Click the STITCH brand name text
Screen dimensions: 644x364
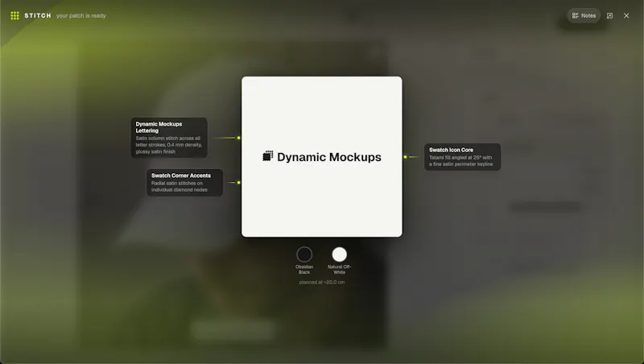[x=38, y=15]
